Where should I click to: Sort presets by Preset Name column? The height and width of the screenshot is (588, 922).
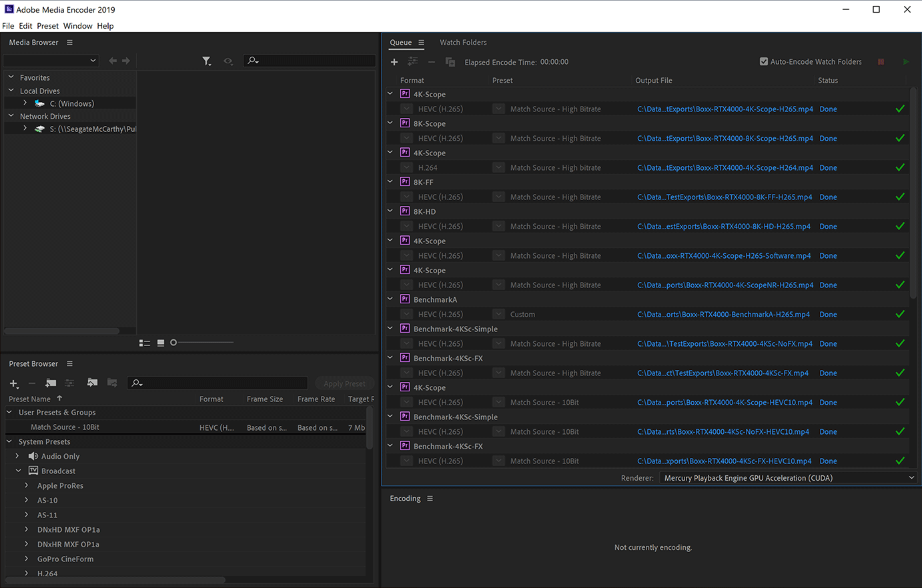tap(30, 399)
